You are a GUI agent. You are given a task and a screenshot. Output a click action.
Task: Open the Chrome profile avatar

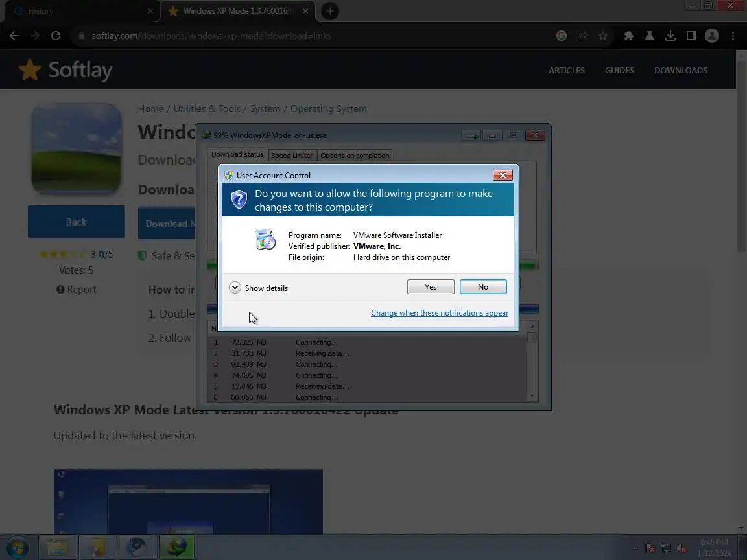[712, 36]
